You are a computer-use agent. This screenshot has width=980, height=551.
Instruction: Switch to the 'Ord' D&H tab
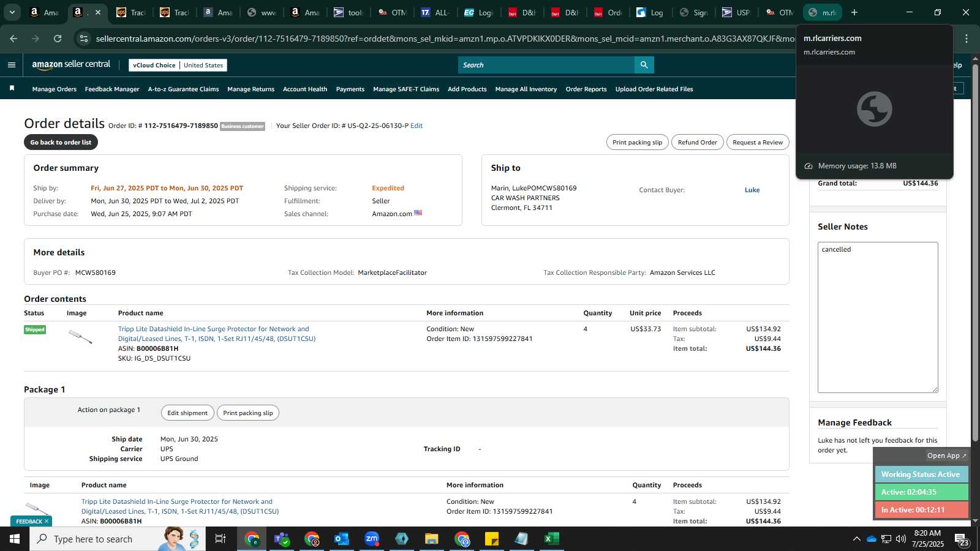608,12
